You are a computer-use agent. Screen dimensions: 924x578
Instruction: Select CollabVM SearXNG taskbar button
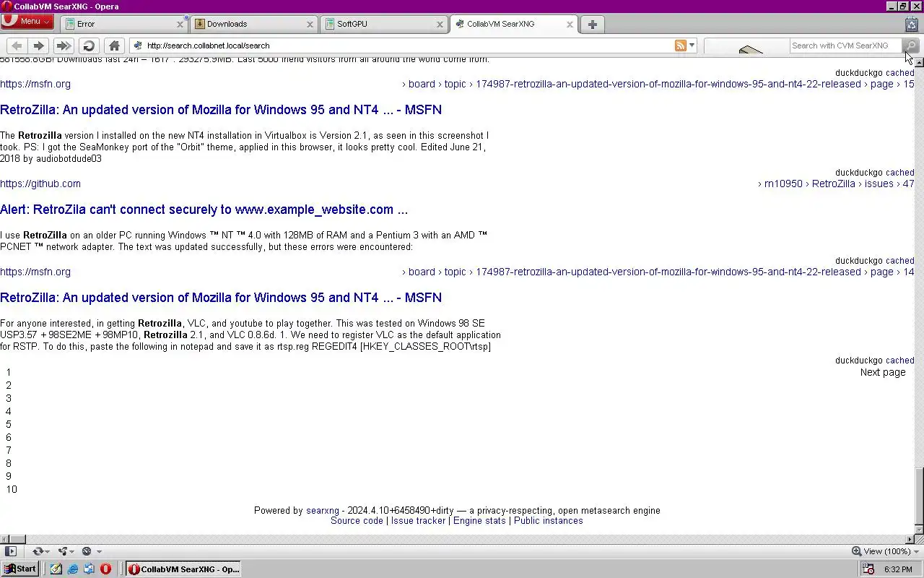coord(183,569)
